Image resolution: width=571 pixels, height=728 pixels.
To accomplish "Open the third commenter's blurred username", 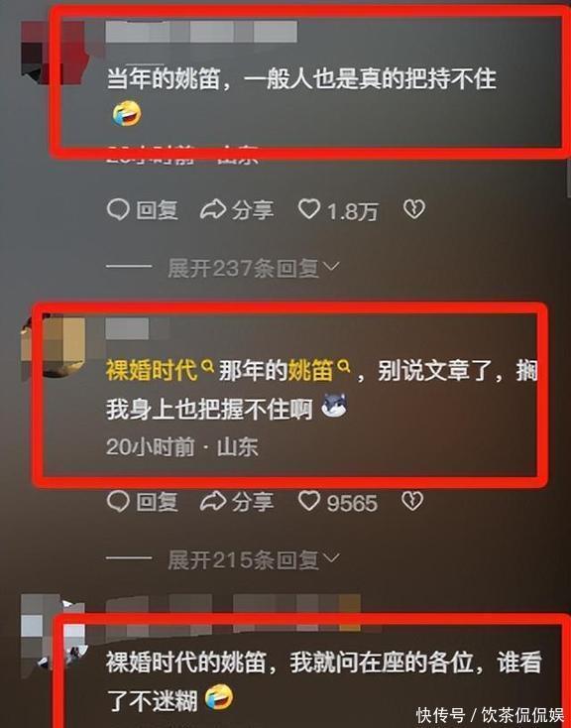I will 233,613.
